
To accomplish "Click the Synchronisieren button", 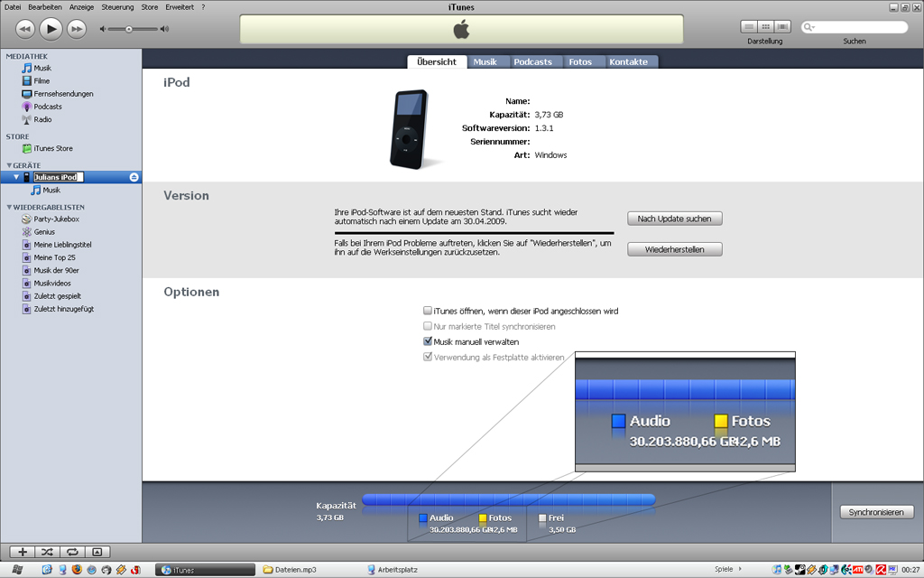I will point(876,512).
